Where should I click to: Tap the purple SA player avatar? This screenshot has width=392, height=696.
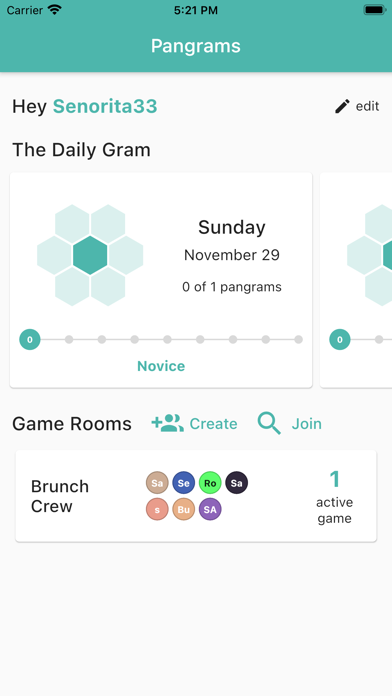[x=210, y=509]
